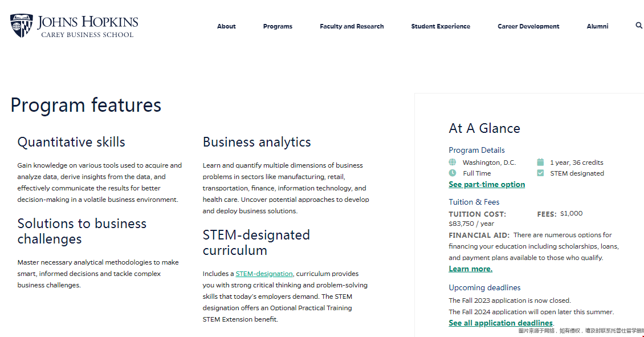Open the Student Experience menu
Viewport: 644px width, 337px height.
[441, 26]
